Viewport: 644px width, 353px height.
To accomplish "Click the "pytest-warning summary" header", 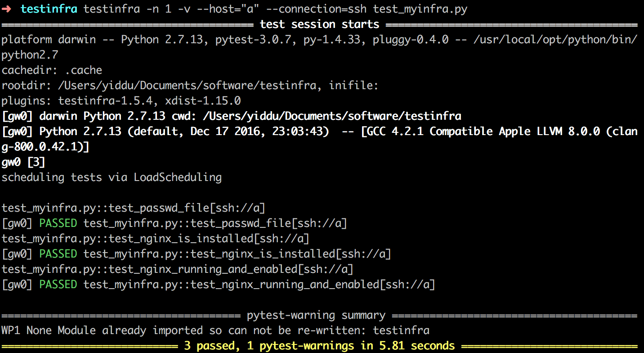I will (316, 315).
